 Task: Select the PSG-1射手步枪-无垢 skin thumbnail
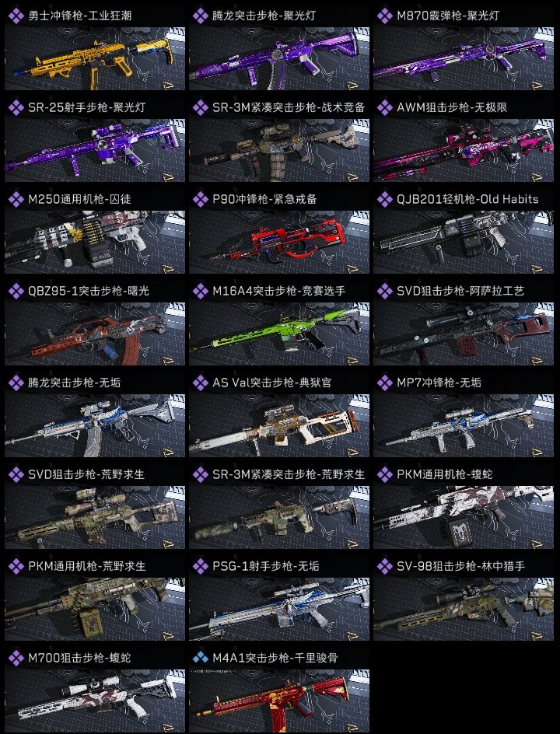pos(279,609)
